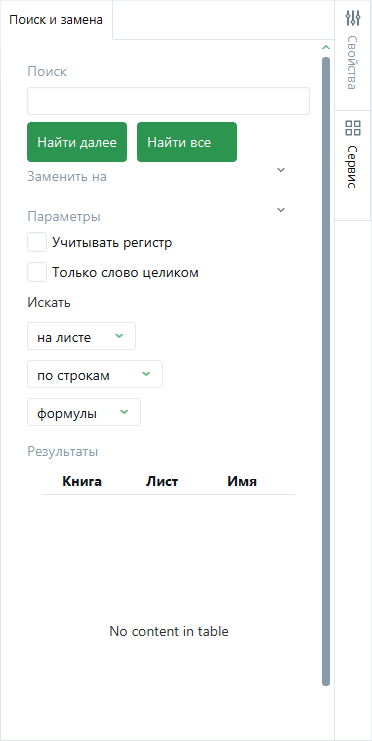Open the на листе dropdown
Image resolution: width=372 pixels, height=741 pixels.
[81, 336]
